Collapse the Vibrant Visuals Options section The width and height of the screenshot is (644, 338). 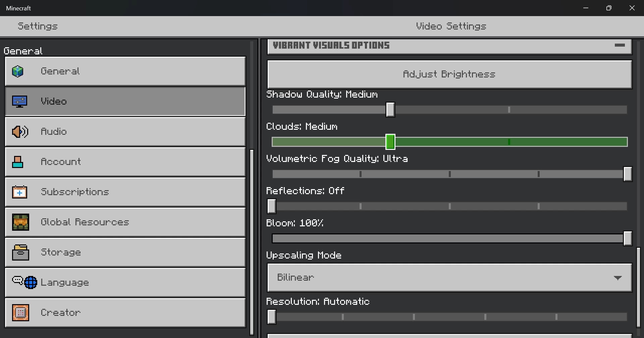coord(620,45)
